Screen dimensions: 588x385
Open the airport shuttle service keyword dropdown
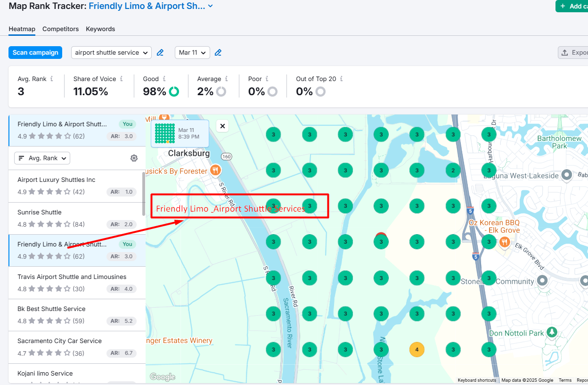coord(111,53)
